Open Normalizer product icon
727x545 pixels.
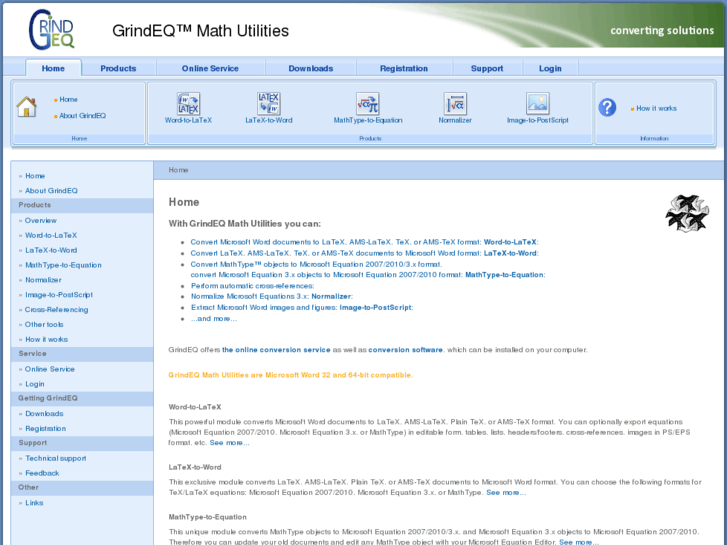tap(455, 103)
